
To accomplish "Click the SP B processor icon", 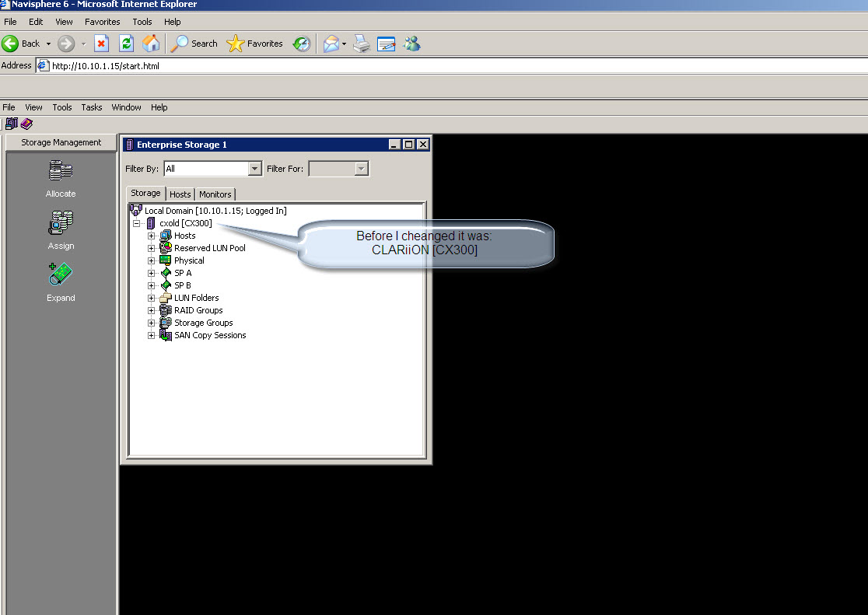I will point(166,285).
